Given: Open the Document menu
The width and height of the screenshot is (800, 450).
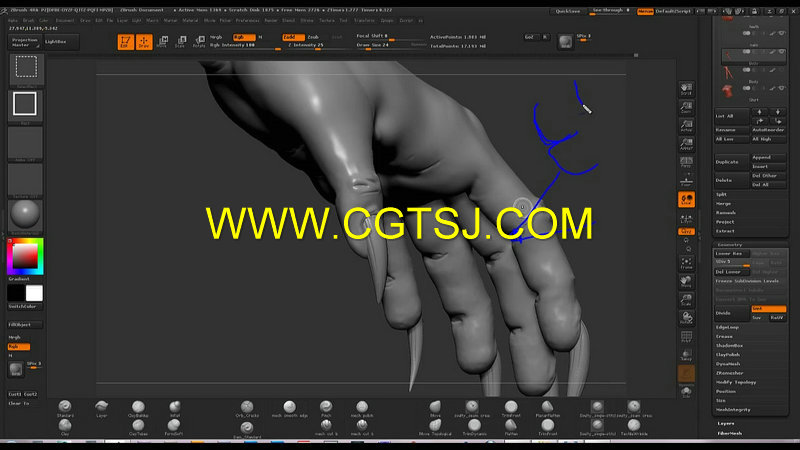Looking at the screenshot, I should coord(65,21).
